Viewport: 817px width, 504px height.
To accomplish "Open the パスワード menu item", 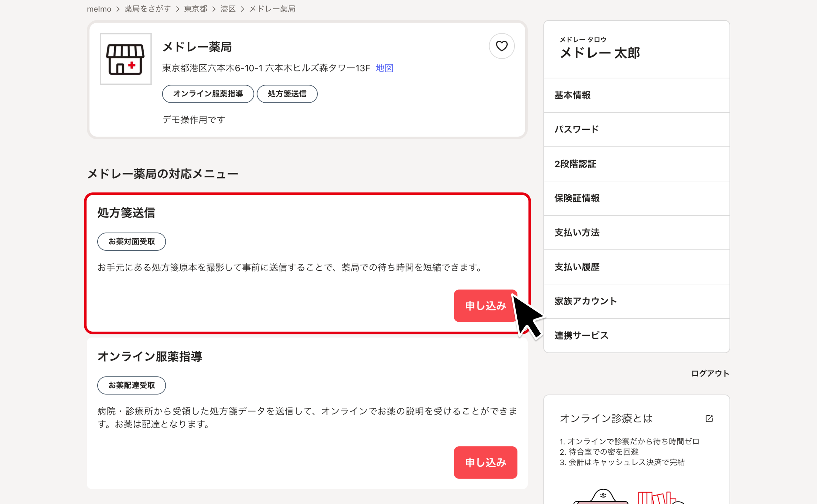I will pos(576,130).
